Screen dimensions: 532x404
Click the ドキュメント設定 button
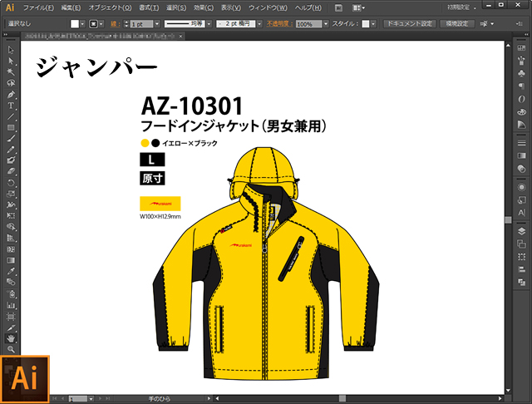[411, 24]
